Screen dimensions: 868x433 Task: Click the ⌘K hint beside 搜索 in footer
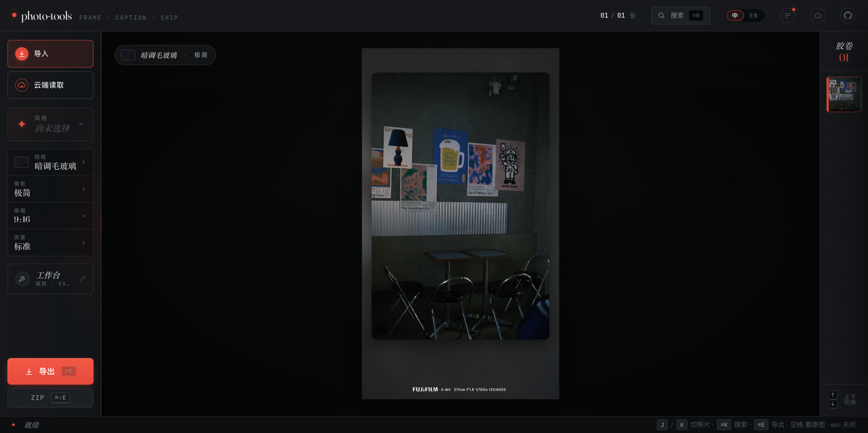(724, 425)
